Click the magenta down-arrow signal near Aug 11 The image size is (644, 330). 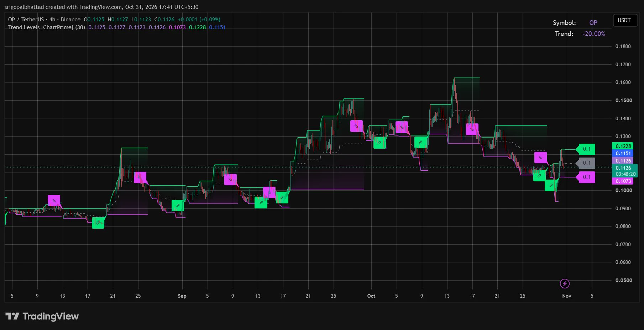click(54, 201)
